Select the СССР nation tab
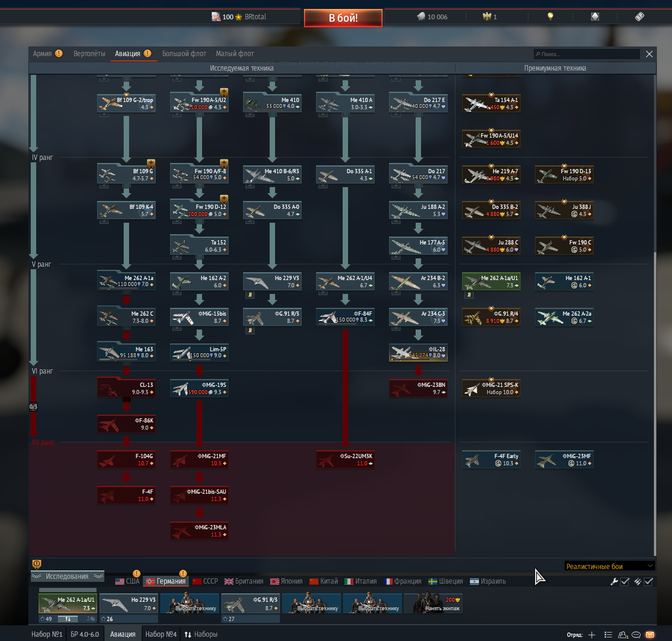This screenshot has height=641, width=672. pos(205,581)
